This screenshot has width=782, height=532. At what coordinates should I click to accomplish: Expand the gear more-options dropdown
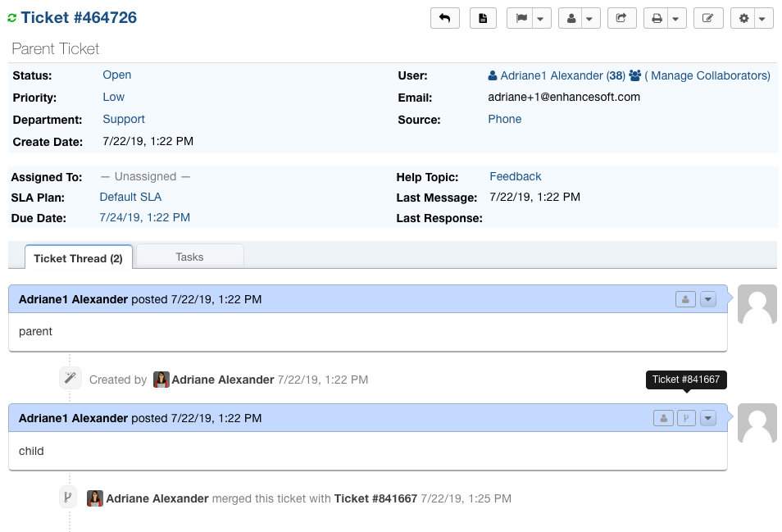pos(752,18)
